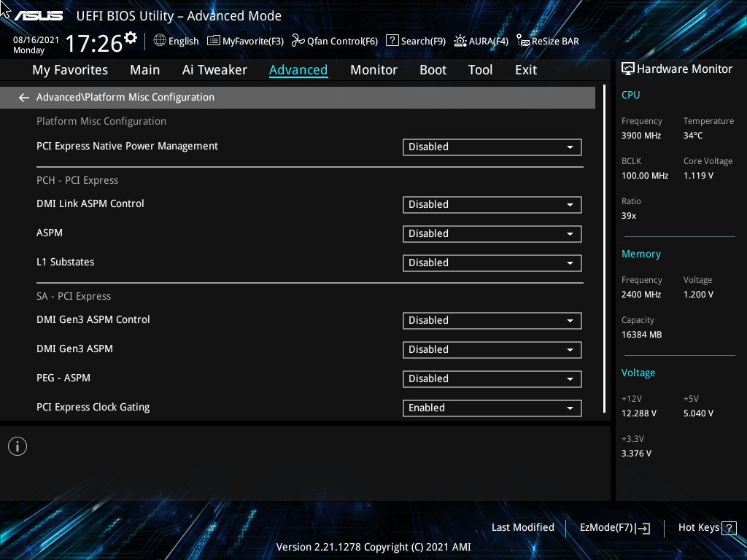Open Search(F9)
The height and width of the screenshot is (560, 747).
pos(416,41)
